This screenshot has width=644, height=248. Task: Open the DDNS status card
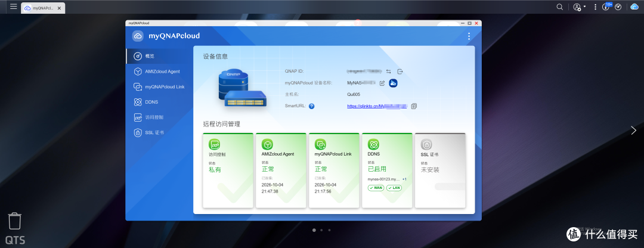(387, 170)
